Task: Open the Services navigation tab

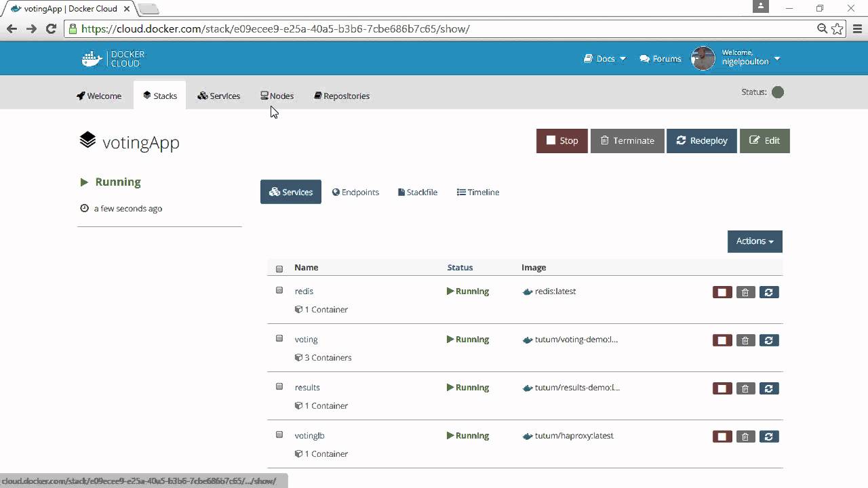Action: (218, 96)
